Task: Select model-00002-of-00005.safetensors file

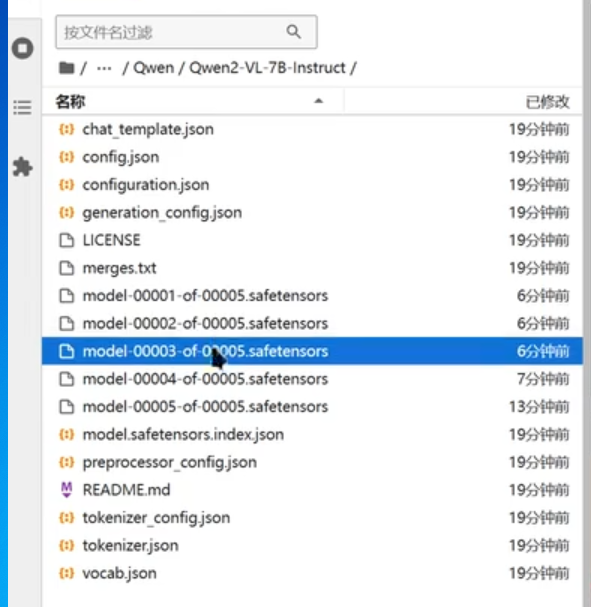Action: tap(312, 324)
